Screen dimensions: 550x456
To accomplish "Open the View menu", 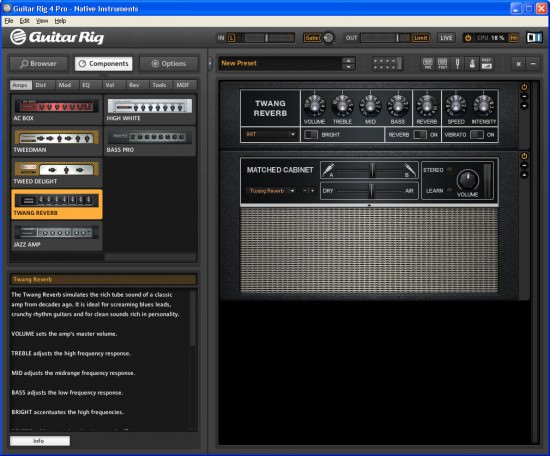I will [42, 21].
